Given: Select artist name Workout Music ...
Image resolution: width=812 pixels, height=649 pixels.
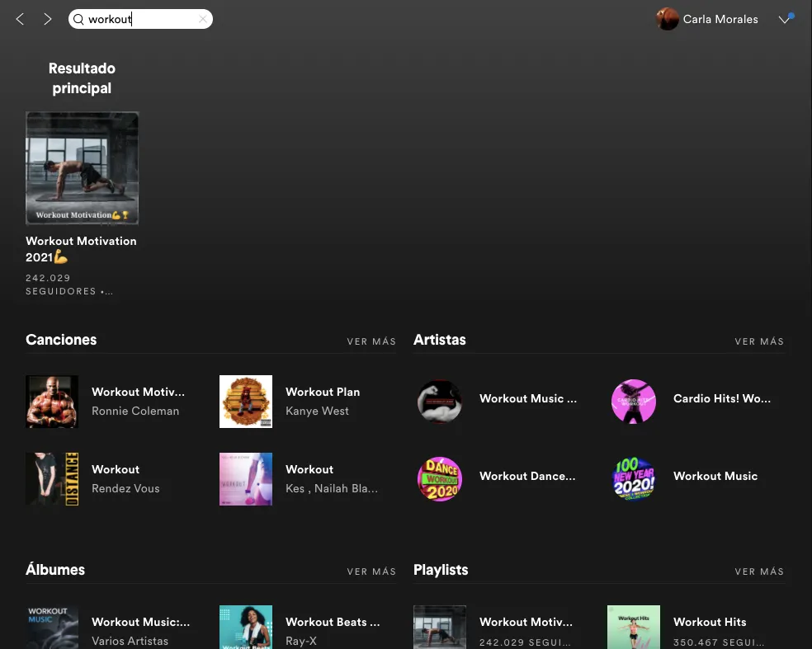Looking at the screenshot, I should coord(527,398).
